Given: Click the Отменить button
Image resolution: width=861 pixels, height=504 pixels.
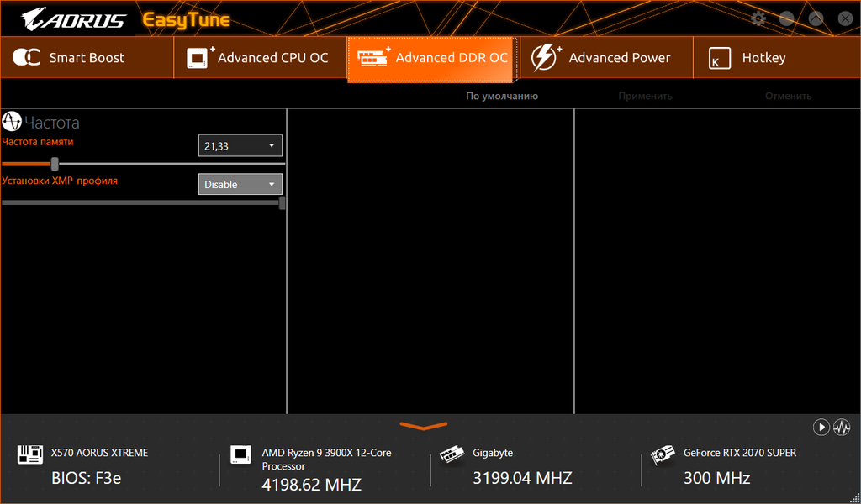Looking at the screenshot, I should pyautogui.click(x=789, y=96).
